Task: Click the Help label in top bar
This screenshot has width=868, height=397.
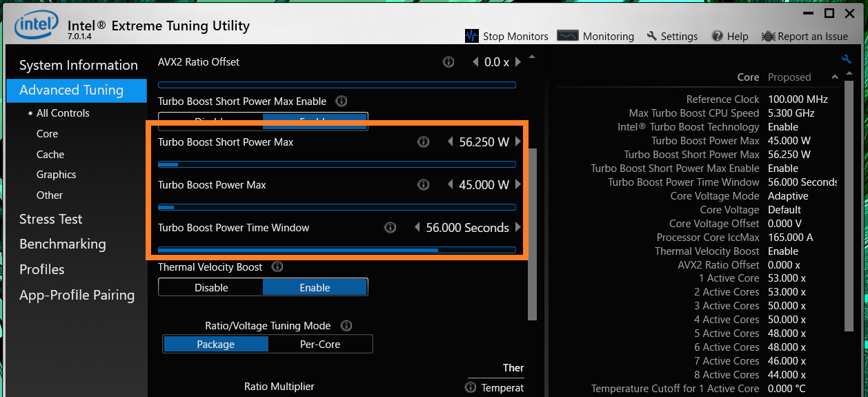Action: (738, 37)
